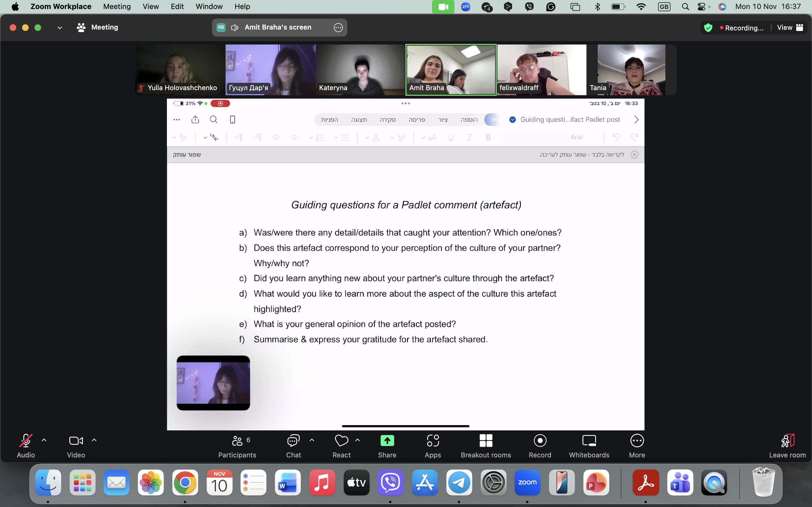Open Breakout rooms
Image resolution: width=812 pixels, height=507 pixels.
486,446
